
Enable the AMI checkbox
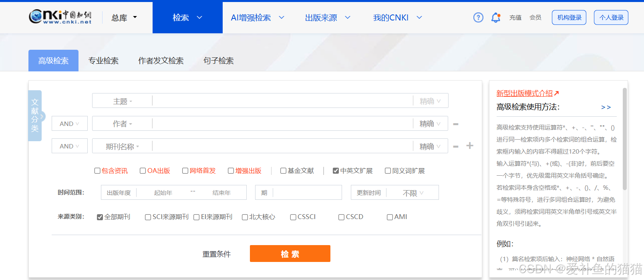390,217
